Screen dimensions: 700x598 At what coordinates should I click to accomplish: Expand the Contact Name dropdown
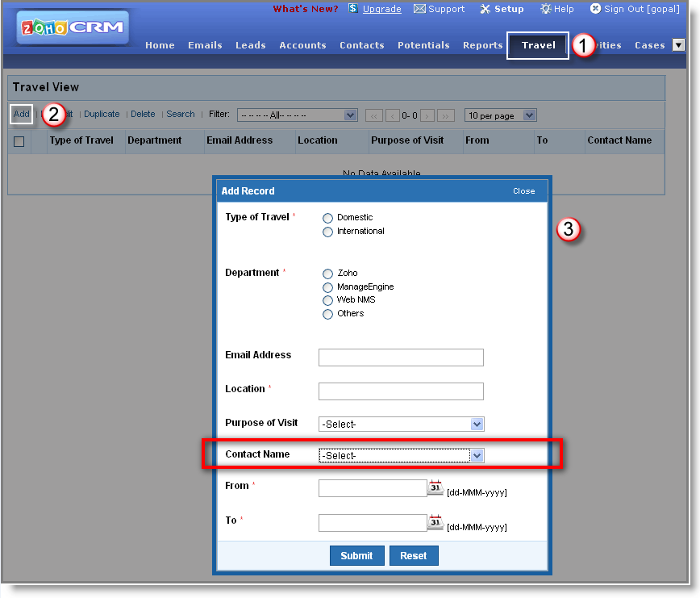pyautogui.click(x=477, y=456)
